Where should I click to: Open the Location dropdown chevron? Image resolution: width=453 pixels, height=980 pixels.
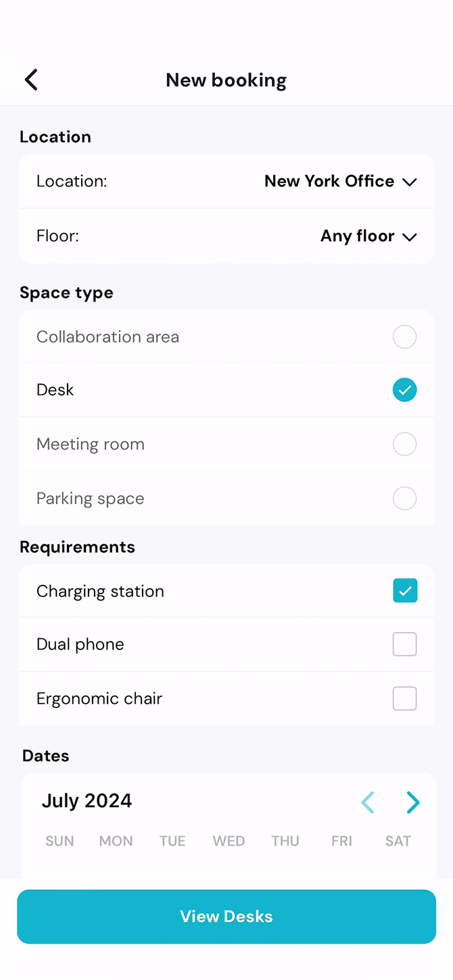click(x=409, y=182)
